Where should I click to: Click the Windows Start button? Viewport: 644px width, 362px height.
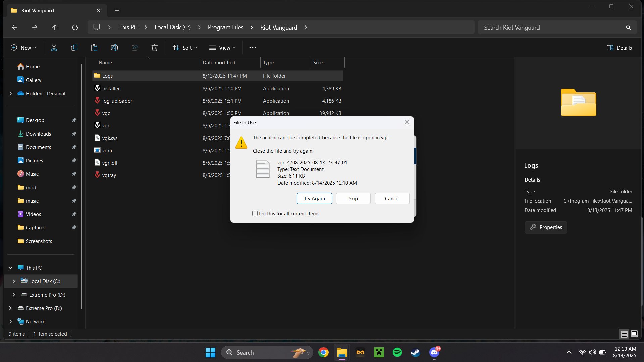coord(210,352)
